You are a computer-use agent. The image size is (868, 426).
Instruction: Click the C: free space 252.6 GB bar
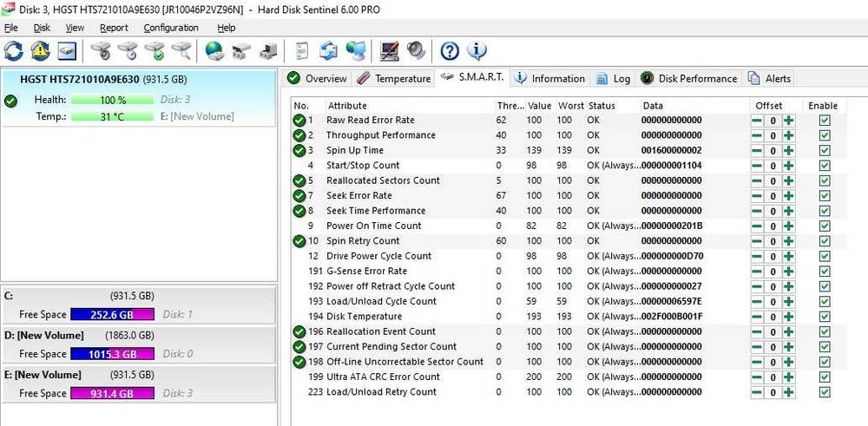pos(112,314)
